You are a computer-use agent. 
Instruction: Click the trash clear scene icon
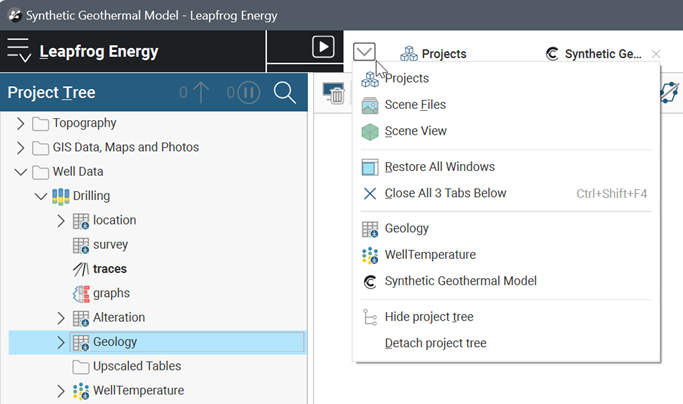pyautogui.click(x=334, y=94)
